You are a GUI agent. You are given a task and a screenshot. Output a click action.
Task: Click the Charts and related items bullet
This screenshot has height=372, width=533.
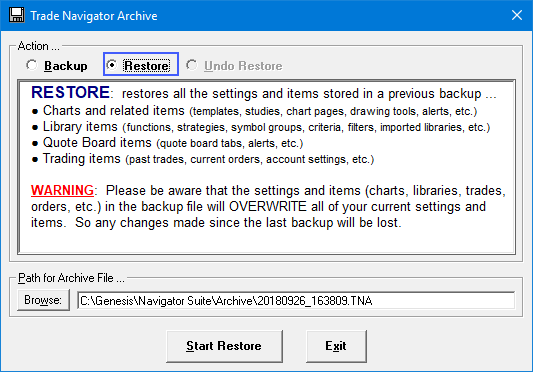(254, 111)
